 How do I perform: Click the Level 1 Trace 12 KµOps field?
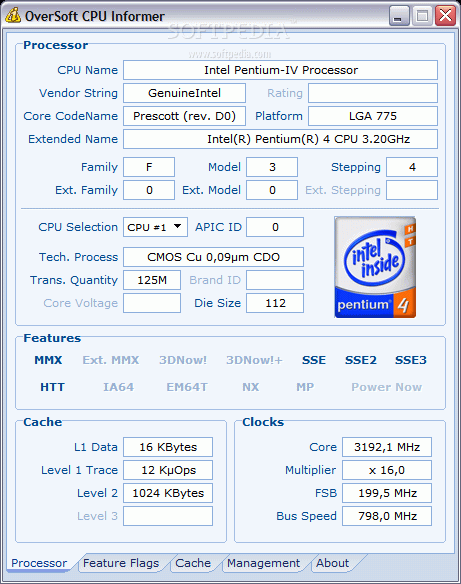click(168, 470)
